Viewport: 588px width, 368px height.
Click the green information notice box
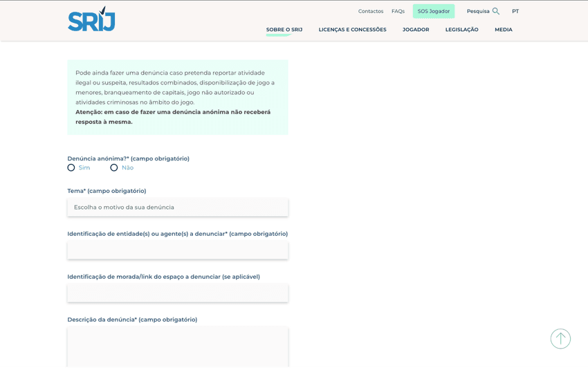click(x=177, y=97)
